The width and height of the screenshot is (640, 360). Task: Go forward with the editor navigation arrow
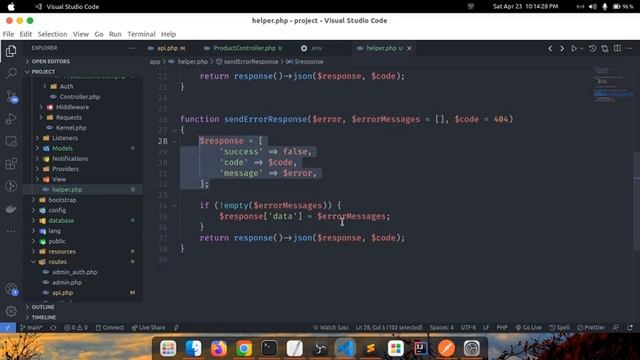[x=562, y=49]
